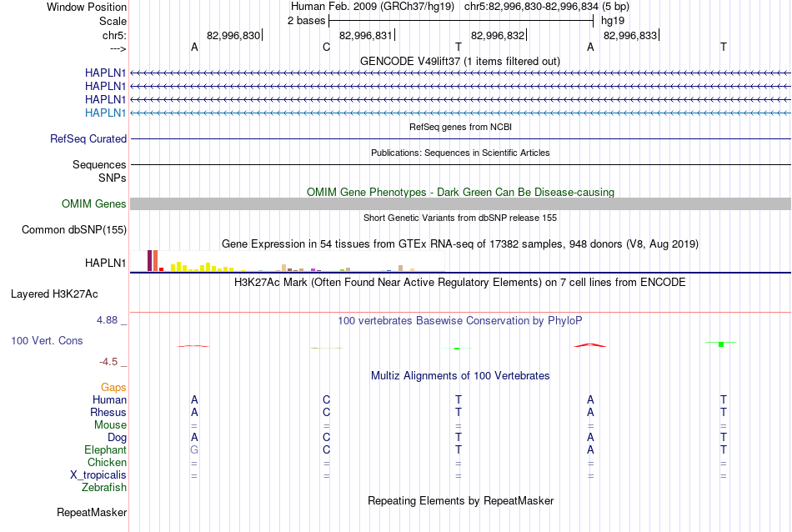
Task: Click the tall dark purple GTEx expression bar
Action: point(149,261)
